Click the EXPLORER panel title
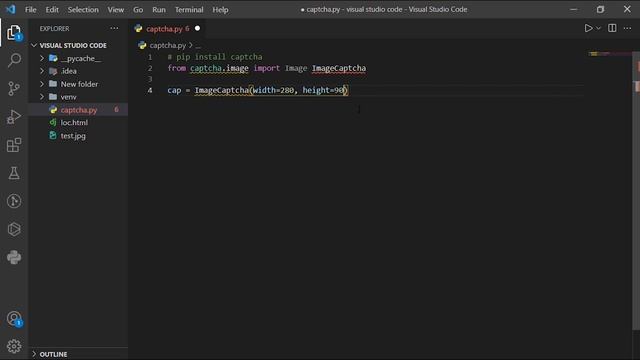The image size is (640, 360). [x=54, y=29]
